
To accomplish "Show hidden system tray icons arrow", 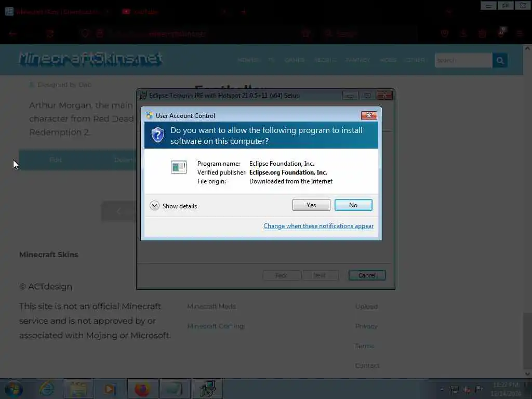I will (x=442, y=389).
